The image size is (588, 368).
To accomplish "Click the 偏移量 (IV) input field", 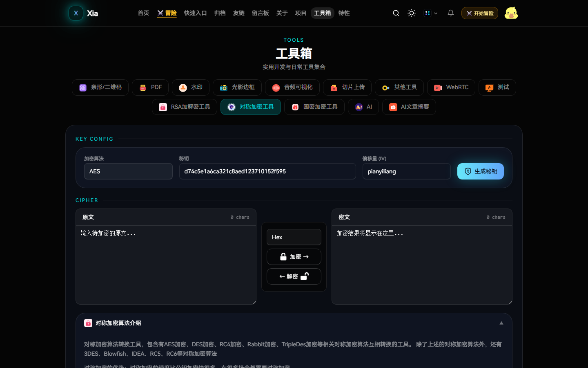I will [x=407, y=171].
